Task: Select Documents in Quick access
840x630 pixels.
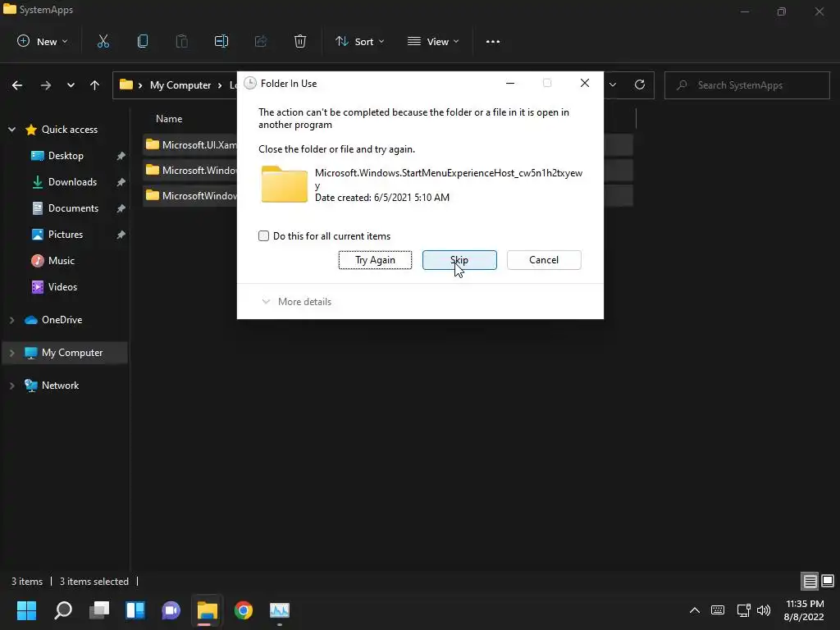Action: [73, 208]
